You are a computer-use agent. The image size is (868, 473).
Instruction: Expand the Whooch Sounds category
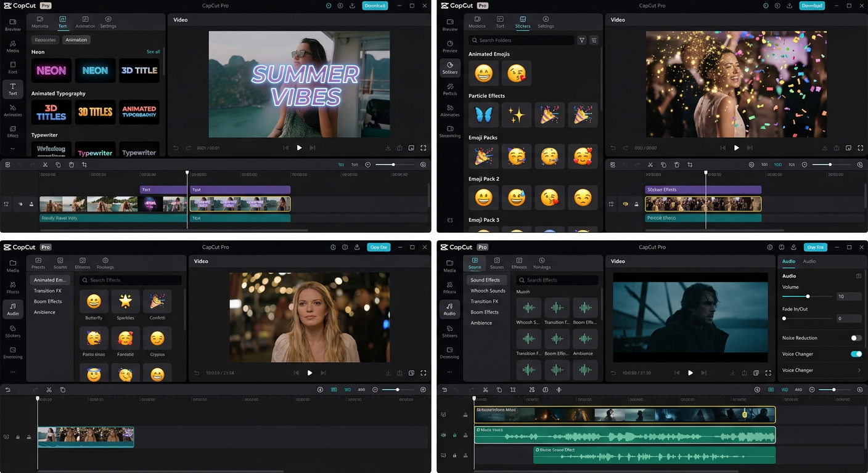pyautogui.click(x=488, y=291)
